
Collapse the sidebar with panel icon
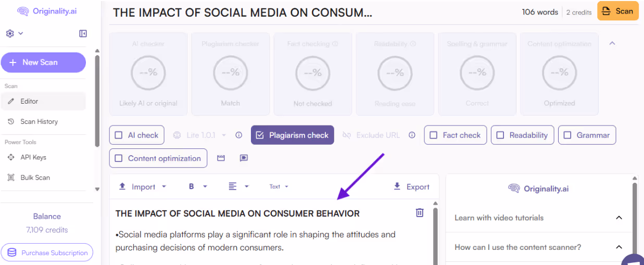83,33
